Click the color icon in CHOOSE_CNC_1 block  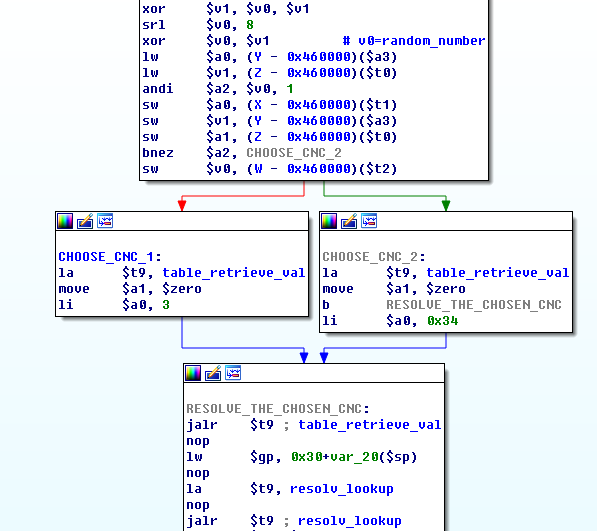point(65,221)
